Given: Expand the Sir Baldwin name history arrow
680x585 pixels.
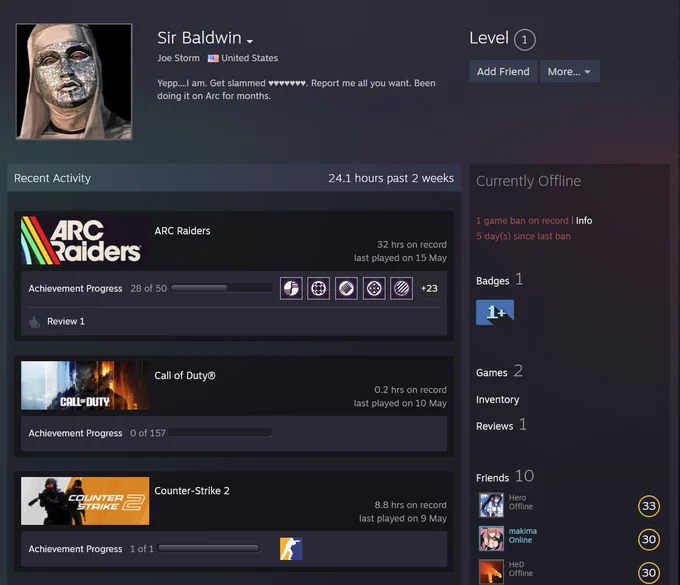Looking at the screenshot, I should point(250,42).
